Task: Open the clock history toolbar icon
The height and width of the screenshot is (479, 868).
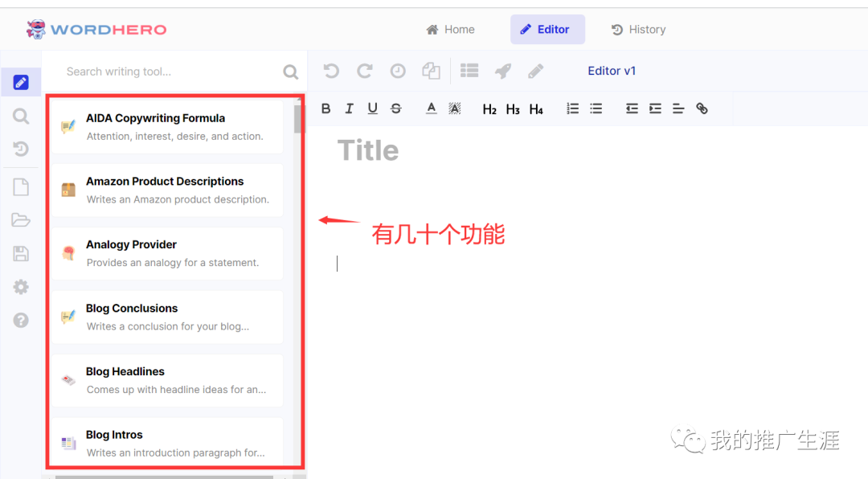Action: point(398,71)
